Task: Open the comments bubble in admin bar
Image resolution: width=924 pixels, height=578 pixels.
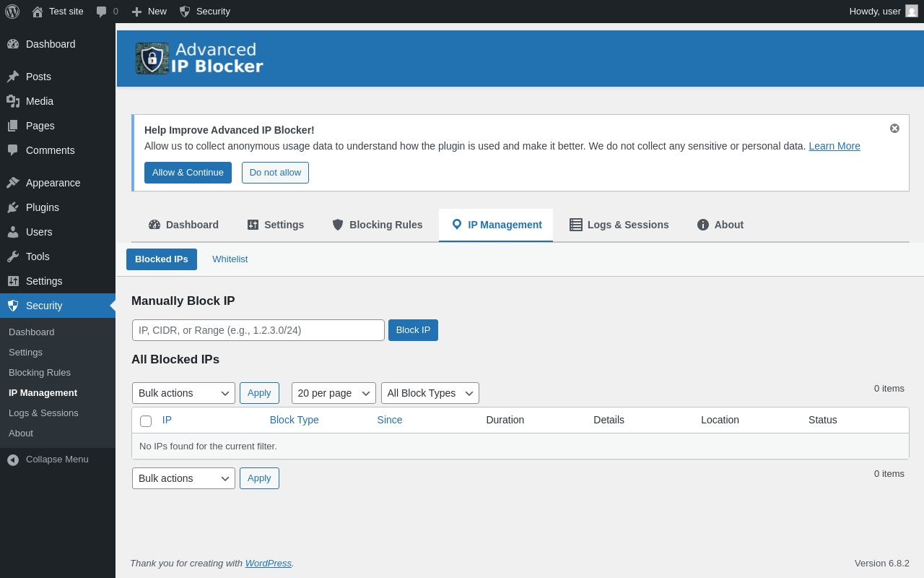Action: point(102,12)
